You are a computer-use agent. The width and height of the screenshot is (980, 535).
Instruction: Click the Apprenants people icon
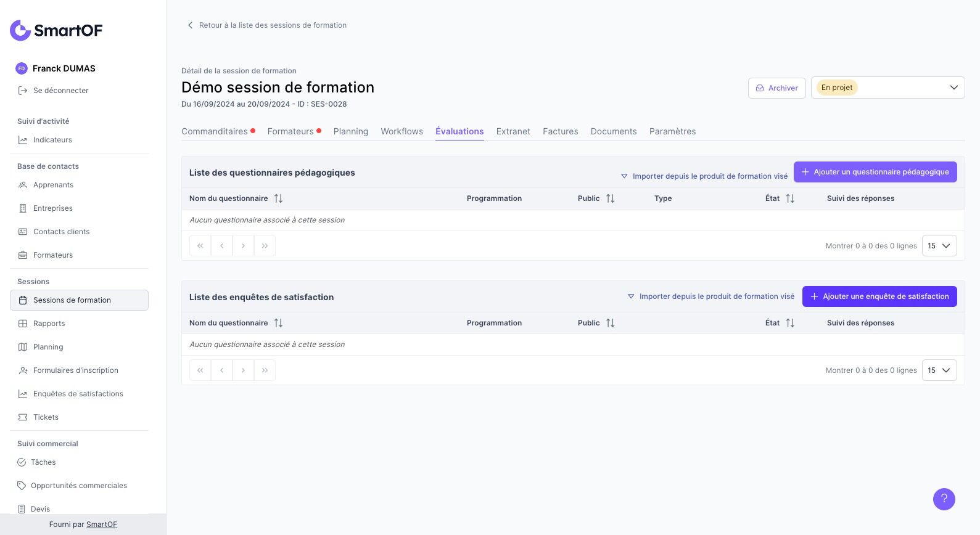point(23,185)
